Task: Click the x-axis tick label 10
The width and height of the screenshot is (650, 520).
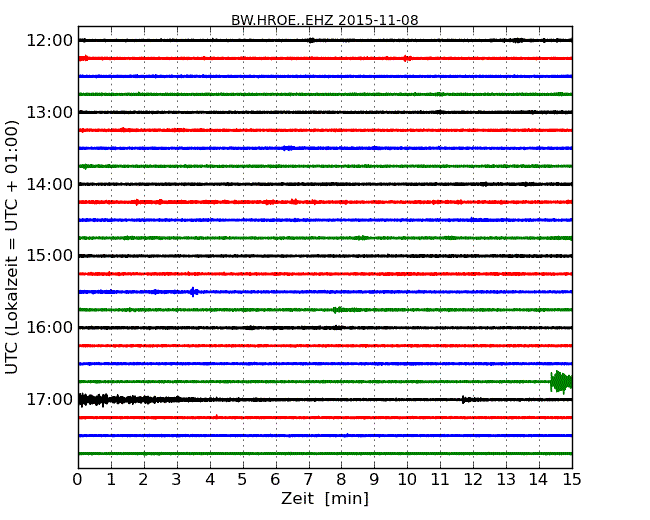Action: pyautogui.click(x=407, y=480)
